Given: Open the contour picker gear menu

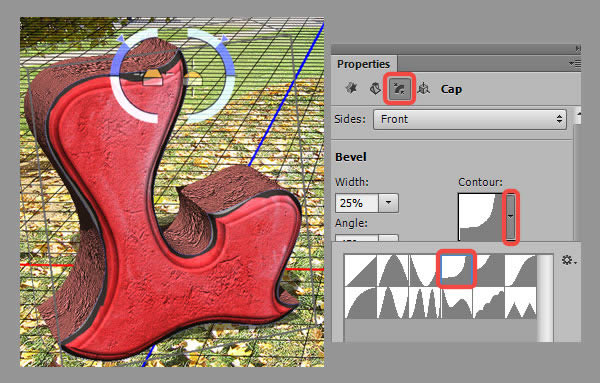Looking at the screenshot, I should [569, 261].
